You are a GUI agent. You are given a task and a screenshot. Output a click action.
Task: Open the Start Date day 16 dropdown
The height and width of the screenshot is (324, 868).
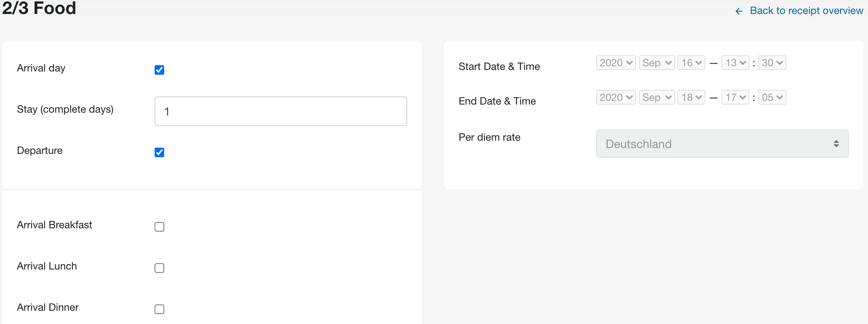[691, 63]
